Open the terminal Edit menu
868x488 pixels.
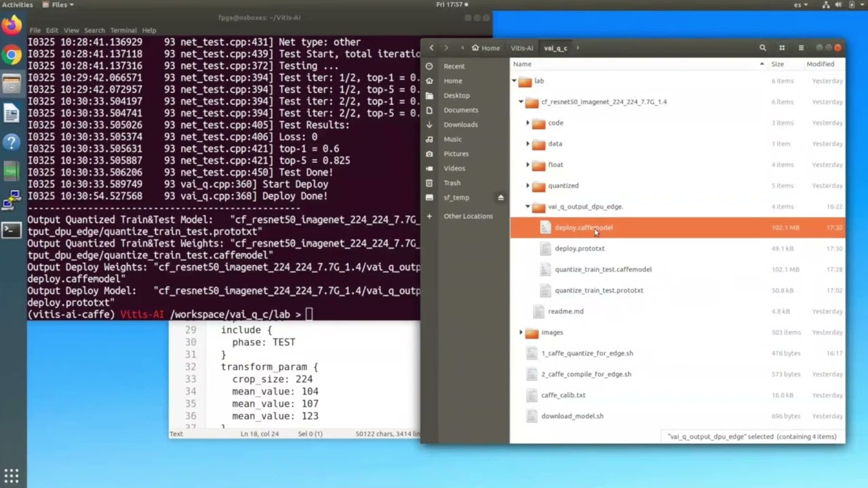click(52, 30)
